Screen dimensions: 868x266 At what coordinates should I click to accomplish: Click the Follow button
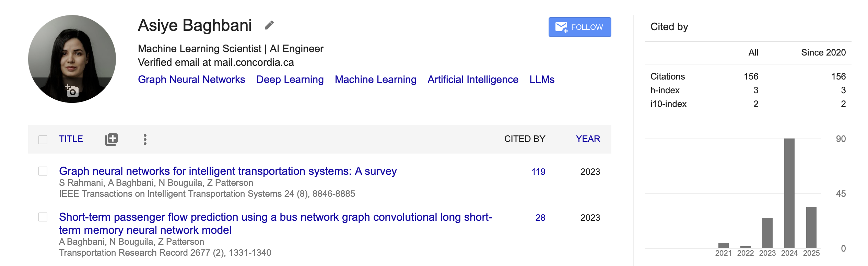(580, 27)
